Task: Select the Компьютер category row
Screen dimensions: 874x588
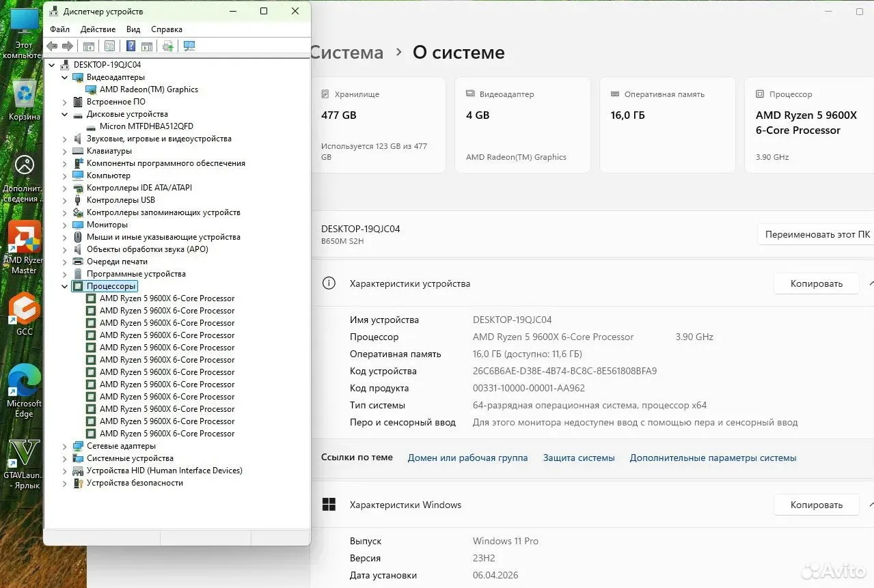Action: tap(108, 176)
